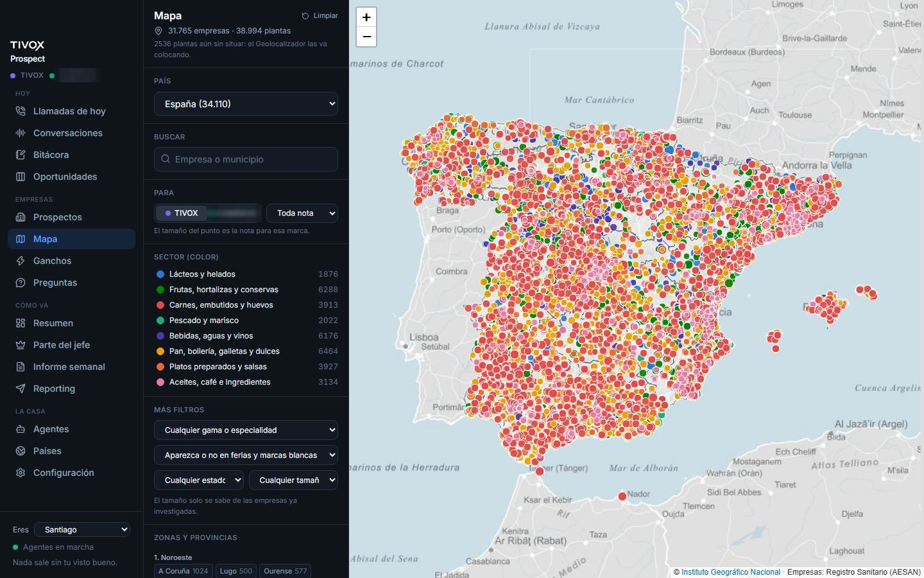The image size is (924, 578).
Task: Open Configuración gear icon
Action: tap(21, 473)
